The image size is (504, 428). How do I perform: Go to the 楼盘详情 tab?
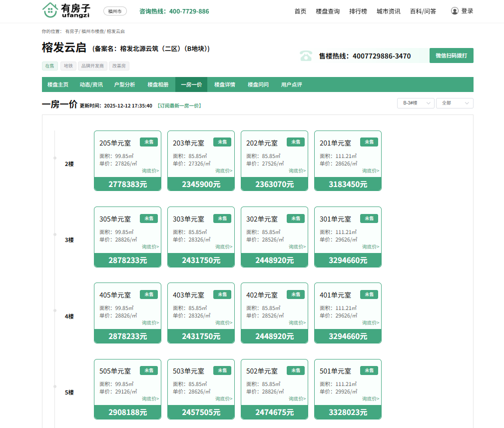(x=225, y=85)
